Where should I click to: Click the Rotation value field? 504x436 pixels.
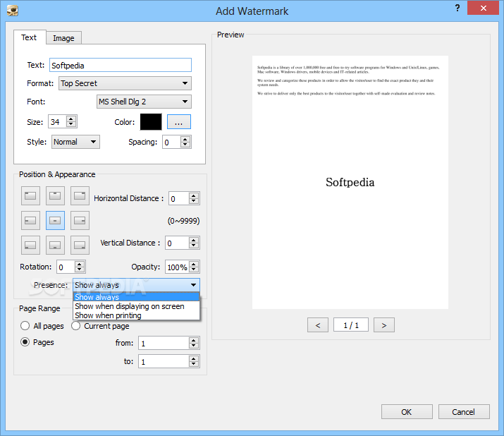point(66,267)
